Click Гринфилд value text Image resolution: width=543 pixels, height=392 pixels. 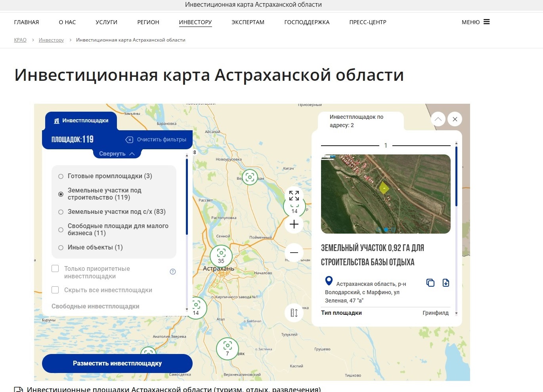436,313
